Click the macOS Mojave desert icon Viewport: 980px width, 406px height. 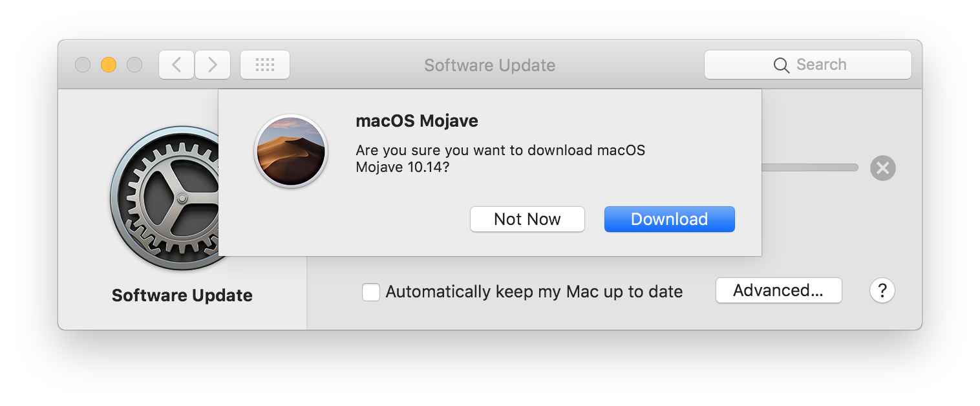291,151
